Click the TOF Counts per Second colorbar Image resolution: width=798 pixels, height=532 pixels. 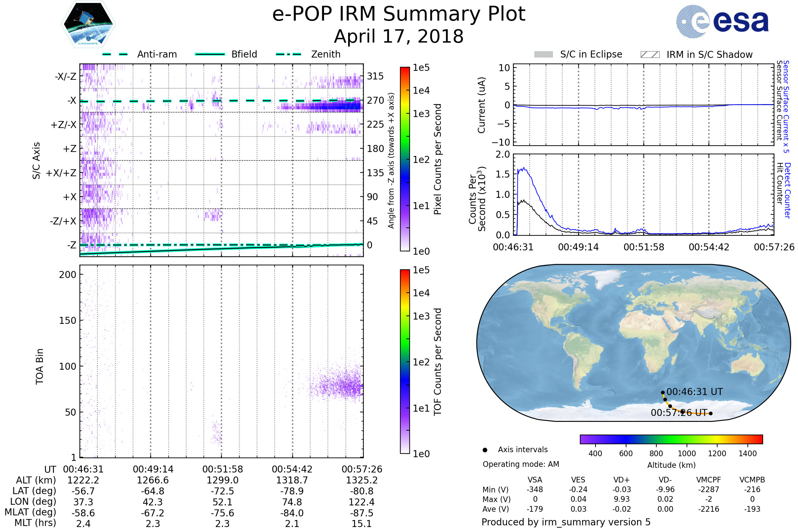click(x=405, y=361)
